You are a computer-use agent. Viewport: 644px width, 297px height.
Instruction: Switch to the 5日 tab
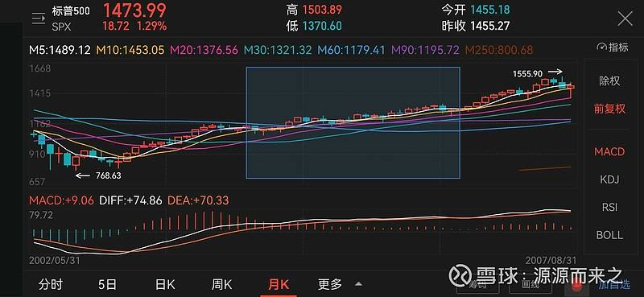(107, 284)
